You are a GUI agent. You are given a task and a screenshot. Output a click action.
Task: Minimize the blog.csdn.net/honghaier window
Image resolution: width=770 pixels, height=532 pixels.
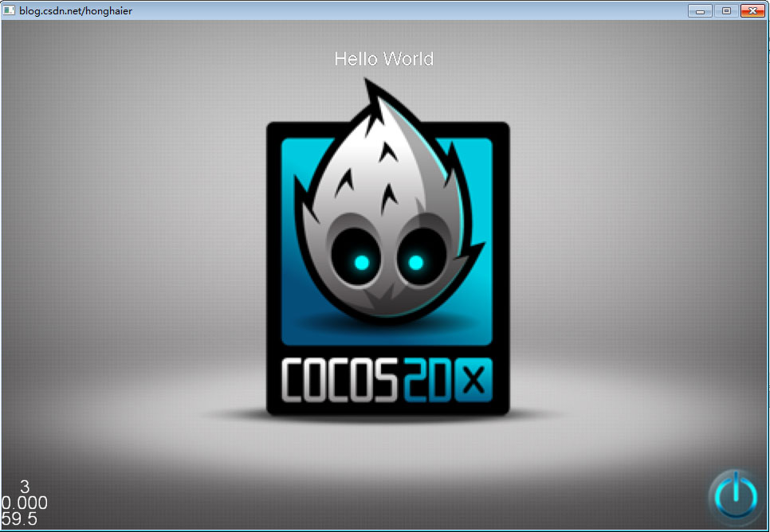click(701, 10)
